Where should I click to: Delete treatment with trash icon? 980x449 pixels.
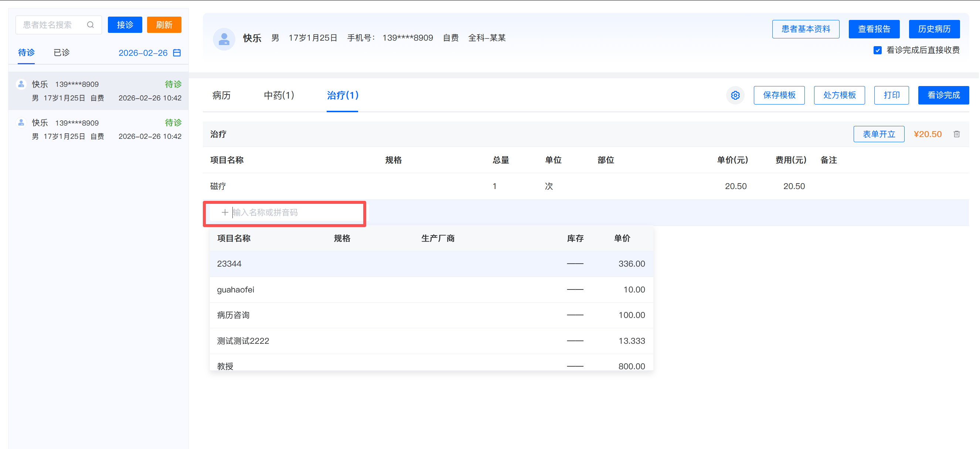click(956, 134)
